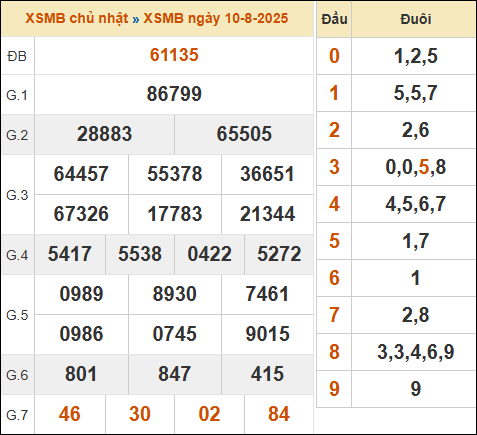Click the Đầu column header

click(x=334, y=19)
